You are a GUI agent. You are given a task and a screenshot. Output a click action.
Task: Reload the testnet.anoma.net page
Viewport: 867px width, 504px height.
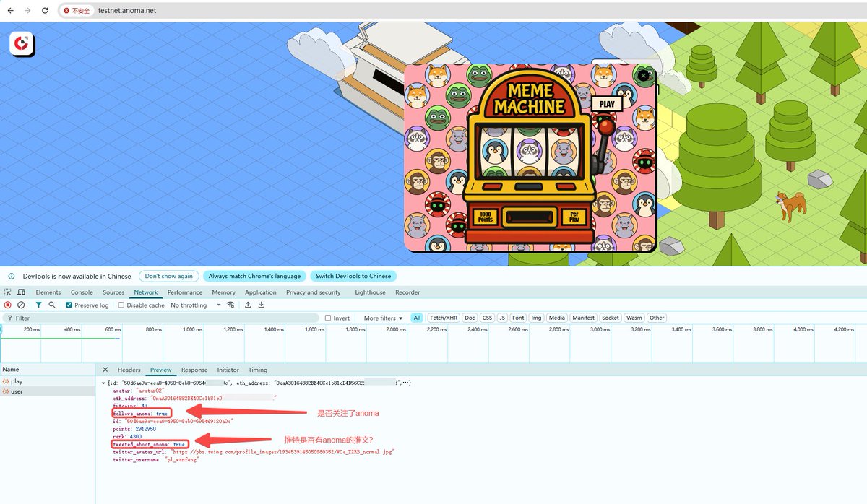coord(45,11)
